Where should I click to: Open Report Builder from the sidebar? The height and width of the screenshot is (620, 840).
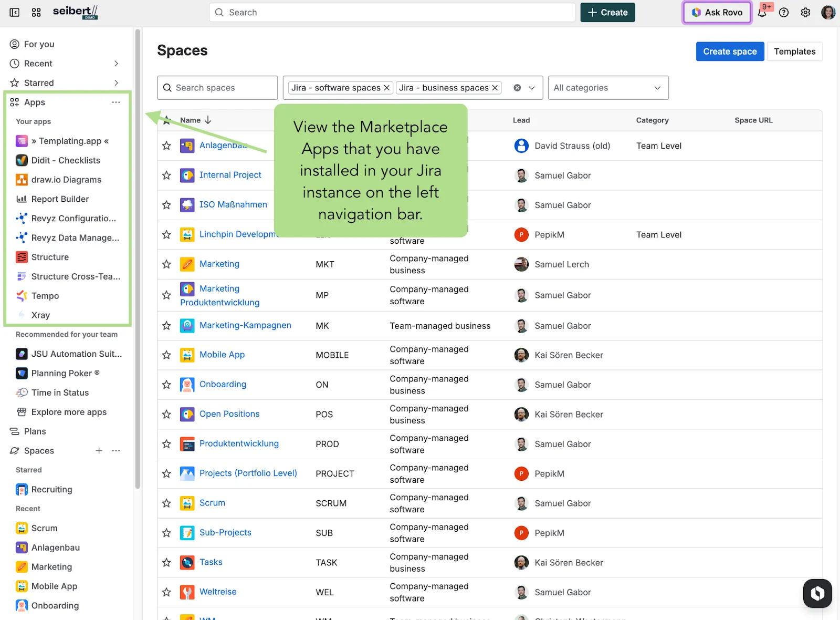coord(59,199)
